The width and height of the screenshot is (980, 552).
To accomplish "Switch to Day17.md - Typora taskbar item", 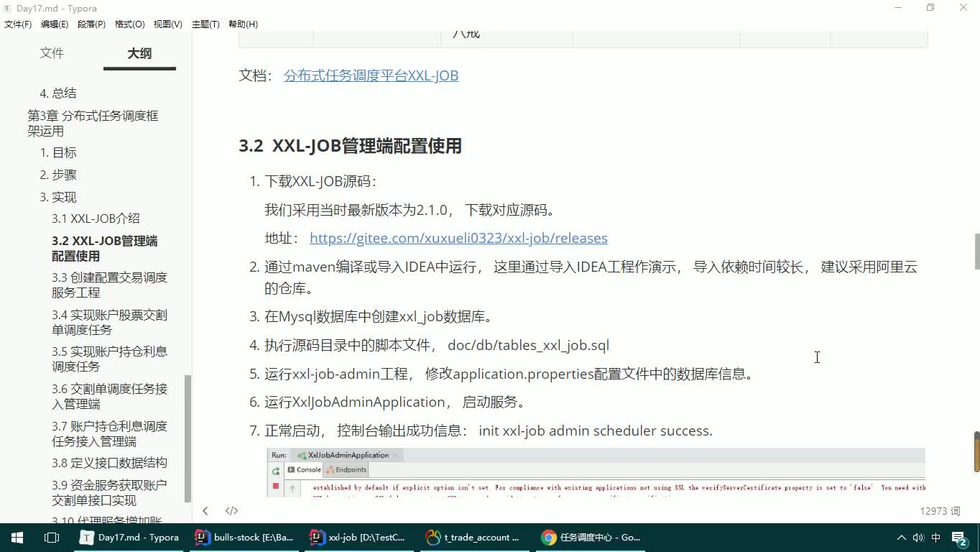I will (130, 537).
